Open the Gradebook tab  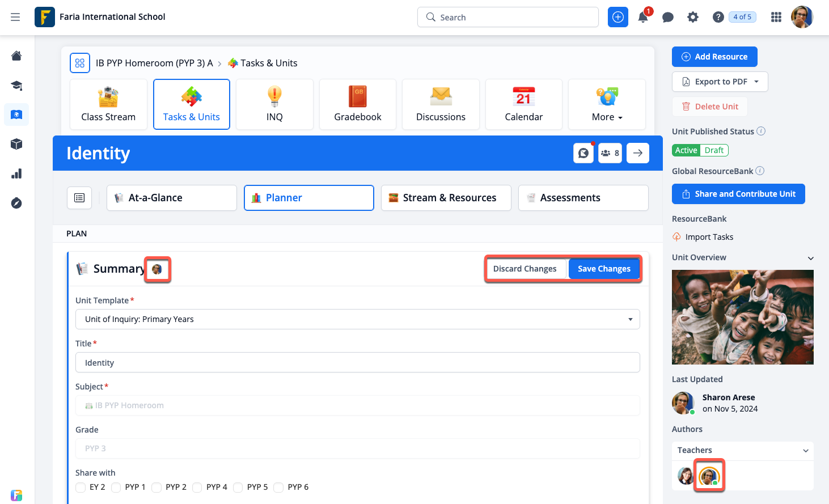[357, 104]
